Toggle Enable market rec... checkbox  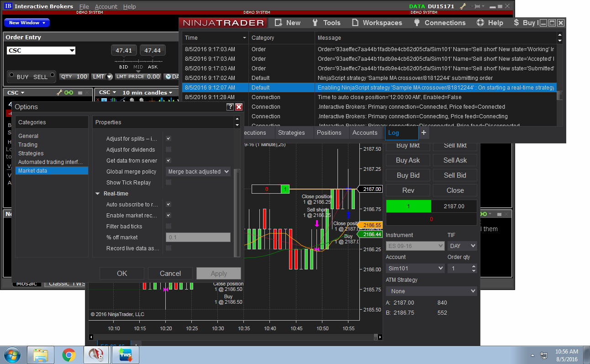point(169,215)
